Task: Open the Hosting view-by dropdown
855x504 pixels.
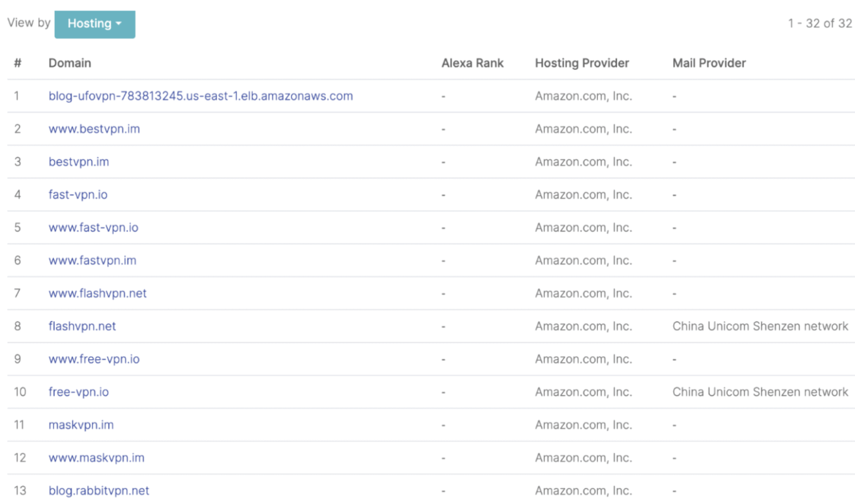Action: coord(95,24)
